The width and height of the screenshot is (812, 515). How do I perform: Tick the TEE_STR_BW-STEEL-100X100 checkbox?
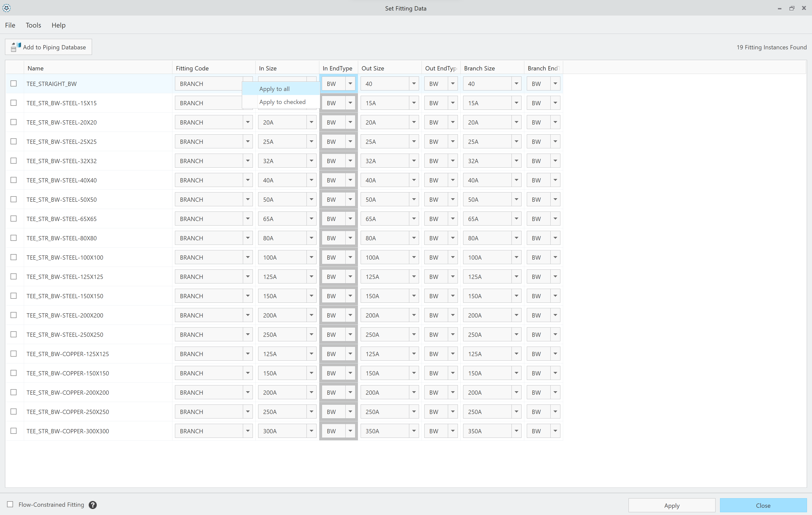14,257
